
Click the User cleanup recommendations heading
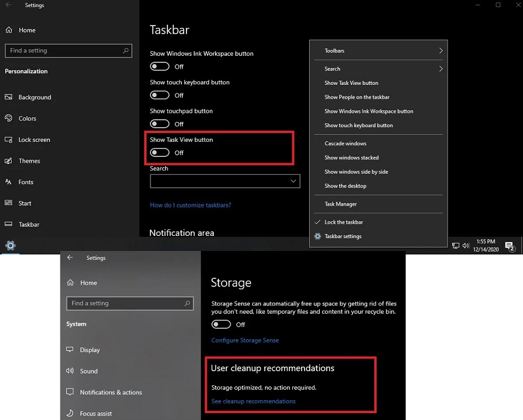point(273,368)
